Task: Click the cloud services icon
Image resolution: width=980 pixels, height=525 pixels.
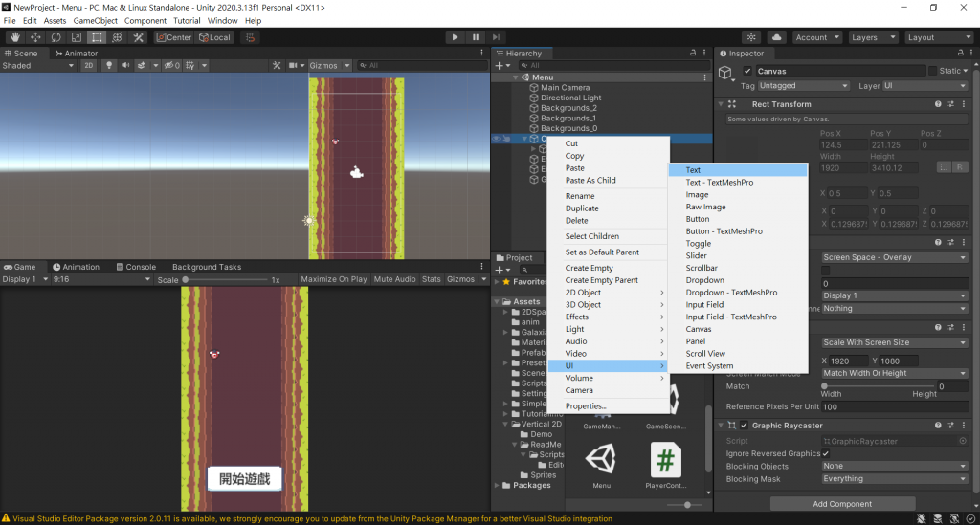Action: [776, 37]
